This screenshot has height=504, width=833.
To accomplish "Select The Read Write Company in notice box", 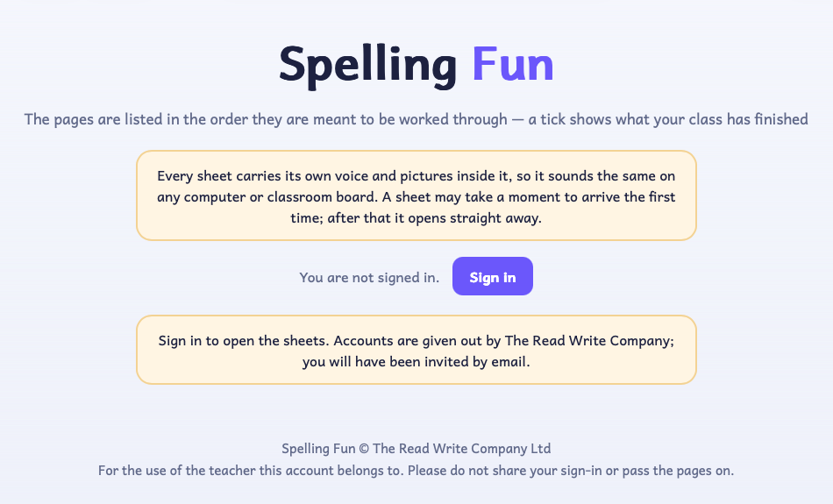I will pos(587,340).
